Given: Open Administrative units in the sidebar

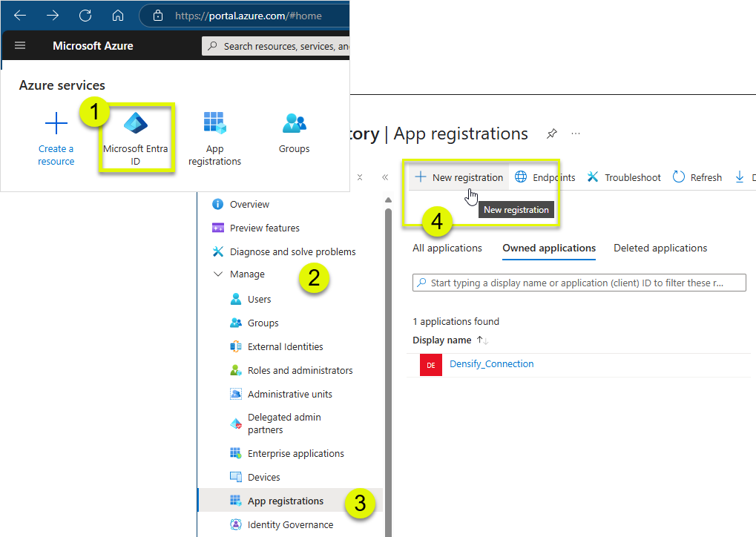Looking at the screenshot, I should [290, 394].
